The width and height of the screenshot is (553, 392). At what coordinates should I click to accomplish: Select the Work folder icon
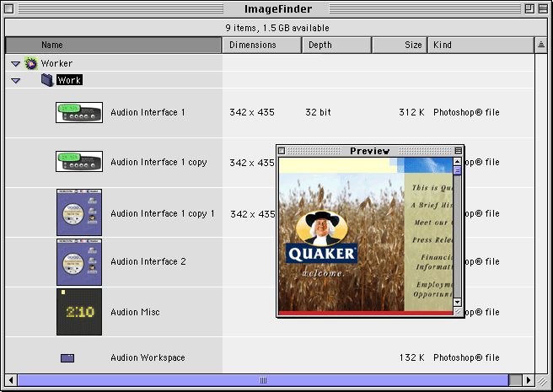(x=47, y=80)
